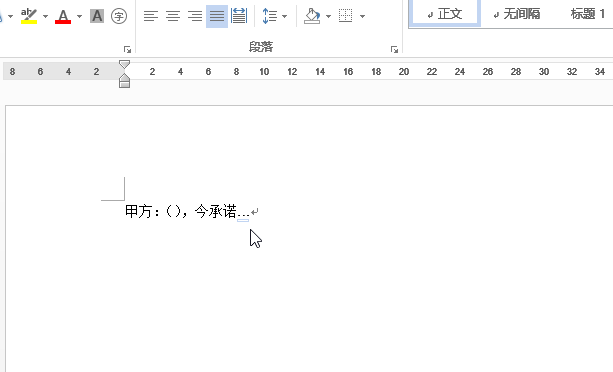613x372 pixels.
Task: Toggle justify alignment
Action: pyautogui.click(x=217, y=16)
